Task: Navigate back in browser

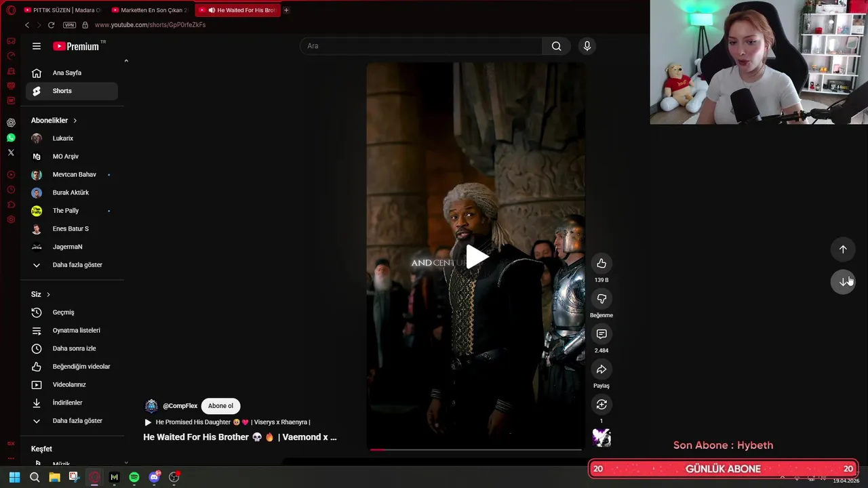Action: coord(26,25)
